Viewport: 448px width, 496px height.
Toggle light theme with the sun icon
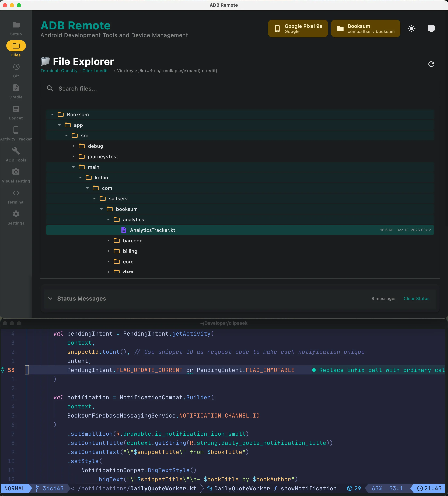411,29
